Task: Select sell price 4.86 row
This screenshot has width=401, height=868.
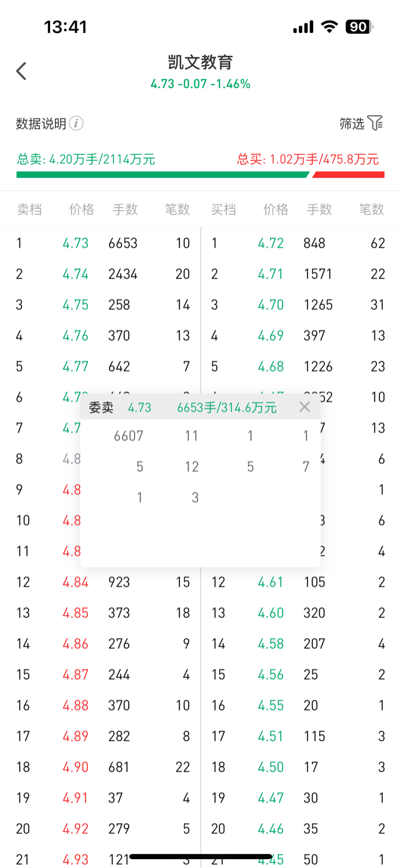Action: [x=100, y=644]
